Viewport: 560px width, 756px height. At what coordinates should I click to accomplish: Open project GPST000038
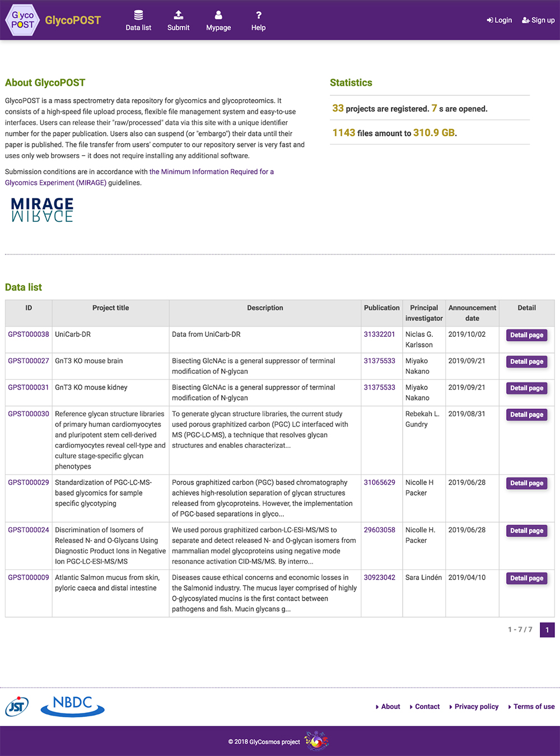pyautogui.click(x=29, y=335)
